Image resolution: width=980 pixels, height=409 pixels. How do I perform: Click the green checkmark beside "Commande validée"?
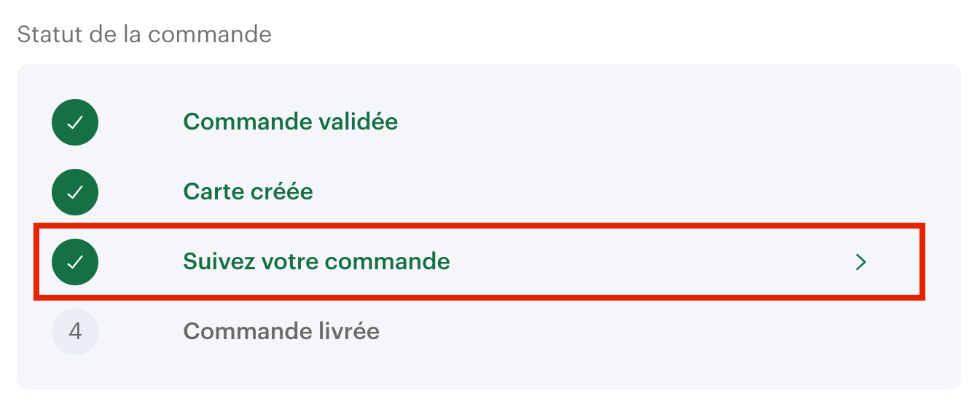[x=75, y=122]
